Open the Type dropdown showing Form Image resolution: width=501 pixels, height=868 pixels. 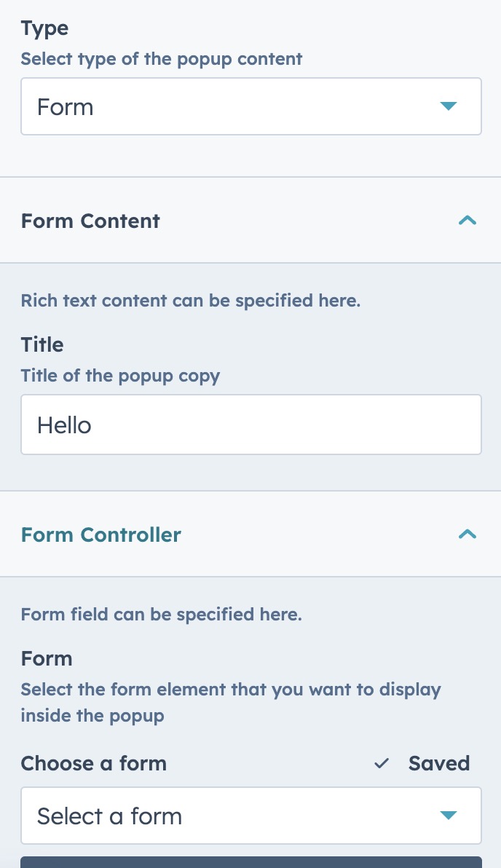250,106
